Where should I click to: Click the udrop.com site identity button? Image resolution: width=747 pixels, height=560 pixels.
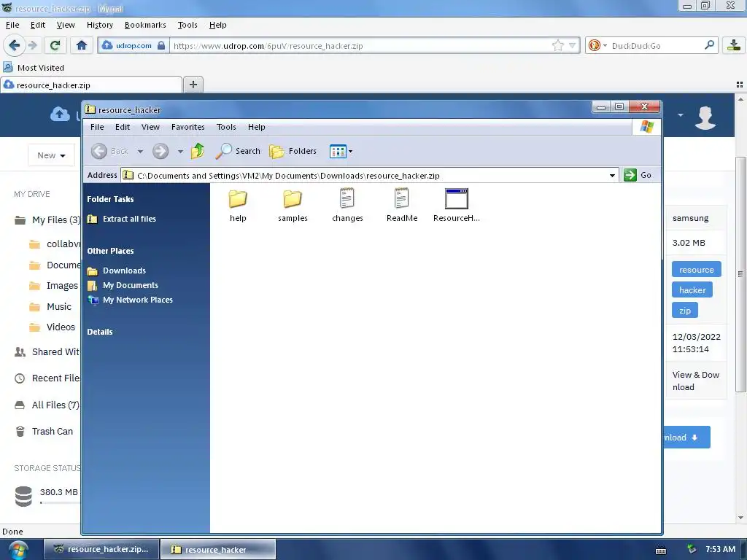(133, 46)
